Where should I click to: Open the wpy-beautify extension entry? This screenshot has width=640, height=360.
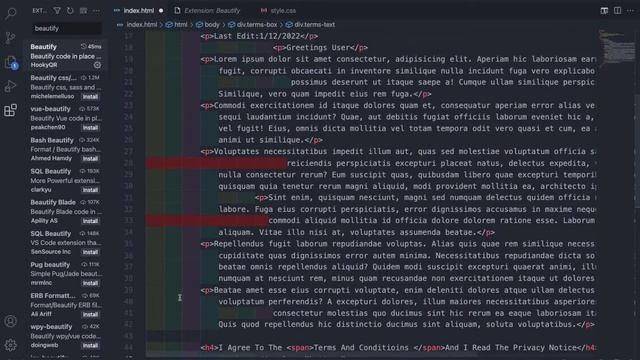tap(65, 336)
